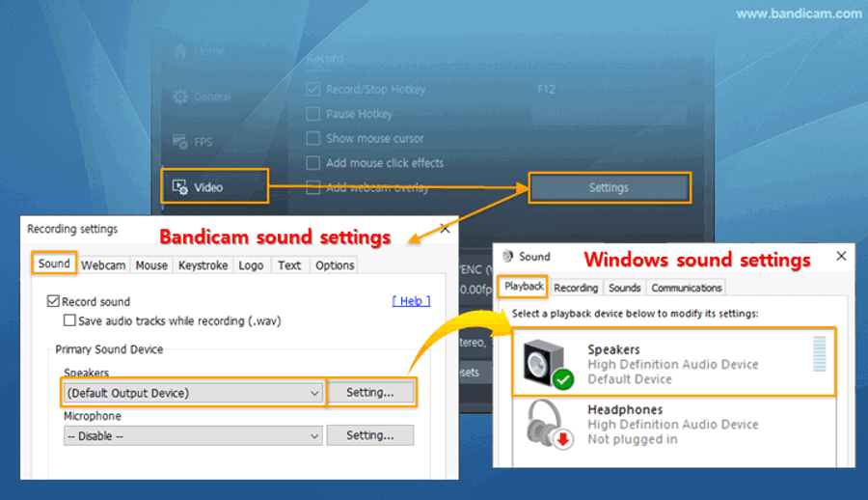Switch to Logo tab in Recording settings
The width and height of the screenshot is (868, 500).
(x=251, y=265)
